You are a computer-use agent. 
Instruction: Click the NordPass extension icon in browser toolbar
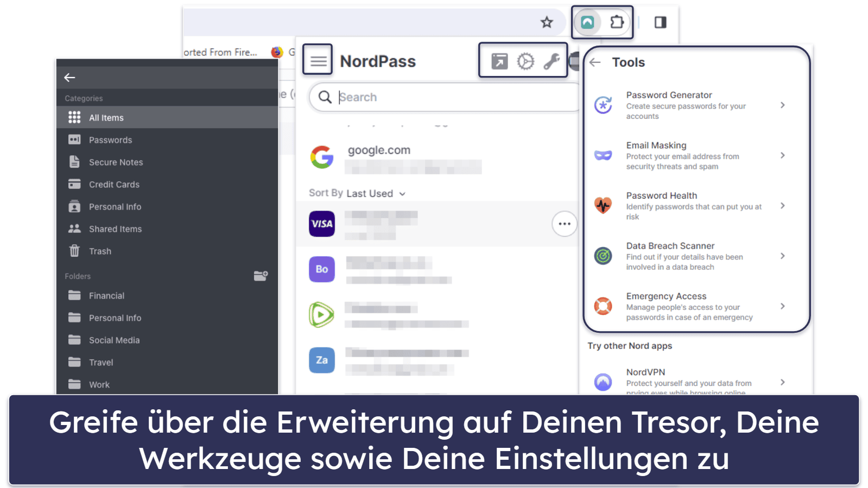point(587,22)
